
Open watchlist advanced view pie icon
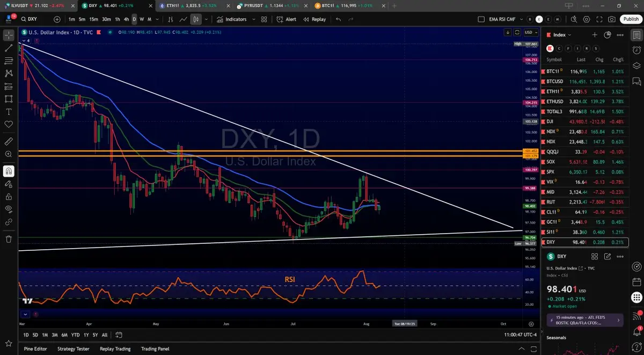(608, 34)
